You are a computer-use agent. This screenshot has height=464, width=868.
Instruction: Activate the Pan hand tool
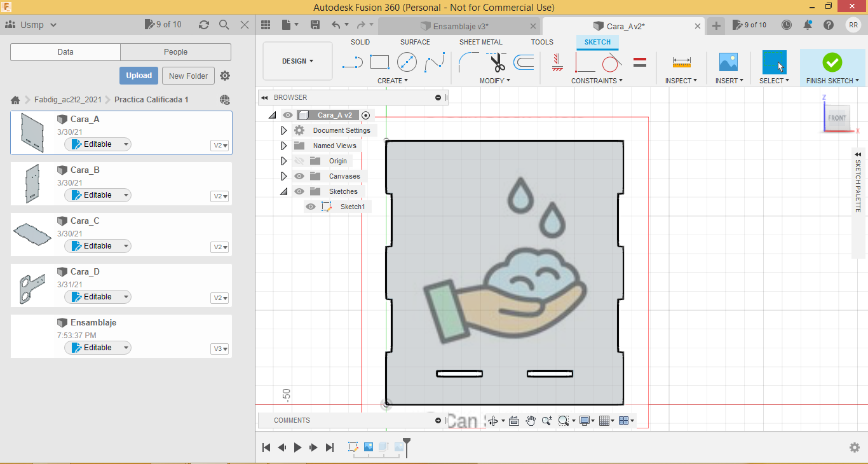coord(531,421)
